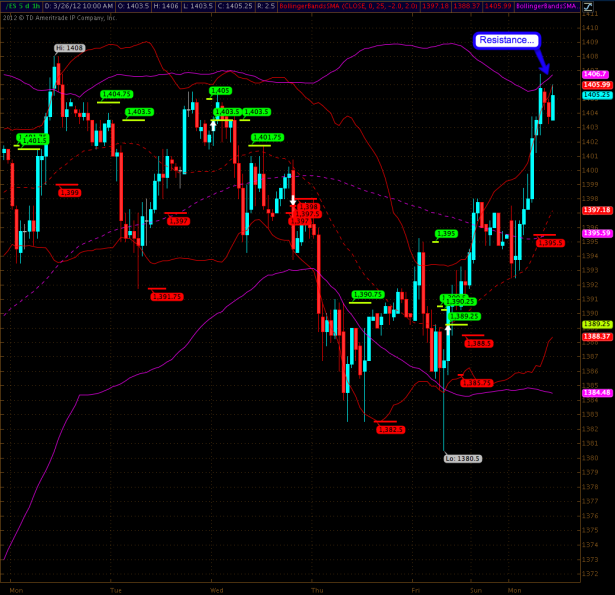Click the red 1,398 level label
The image size is (615, 595).
click(x=309, y=207)
